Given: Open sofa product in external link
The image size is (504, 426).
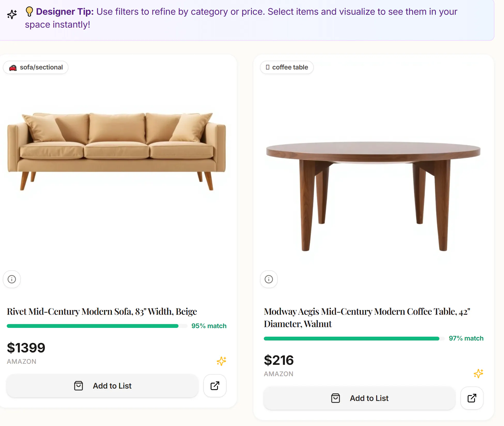Looking at the screenshot, I should (215, 386).
